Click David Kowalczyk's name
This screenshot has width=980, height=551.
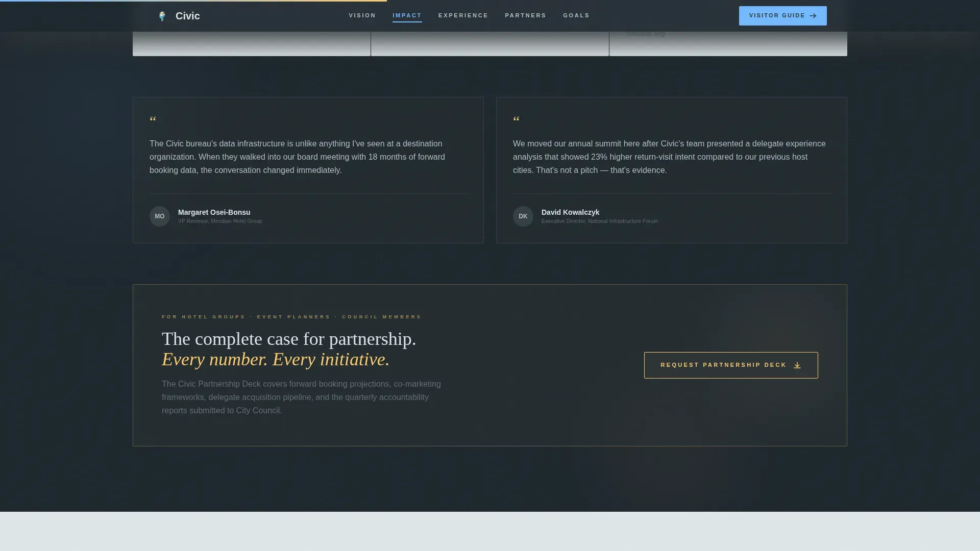(570, 212)
